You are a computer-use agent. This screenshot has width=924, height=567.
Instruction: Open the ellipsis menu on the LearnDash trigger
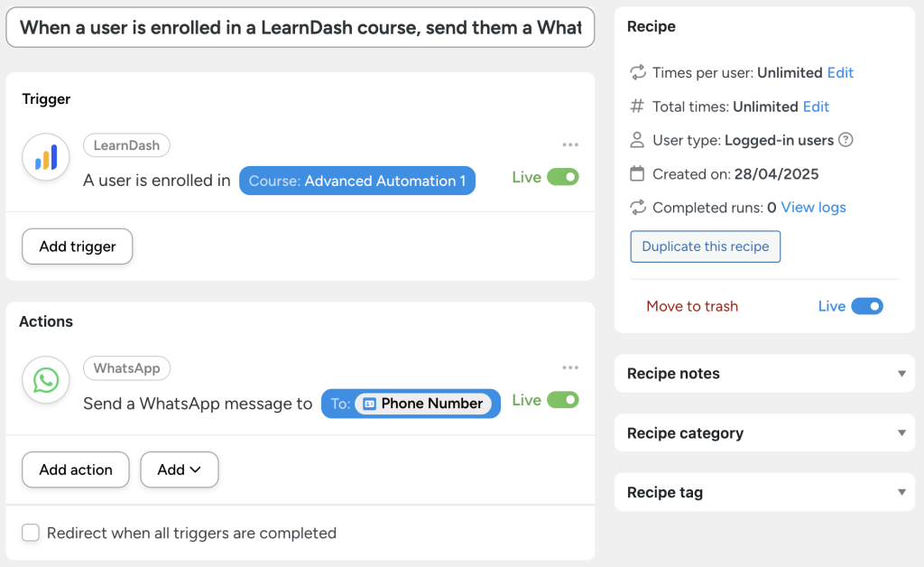click(x=570, y=144)
